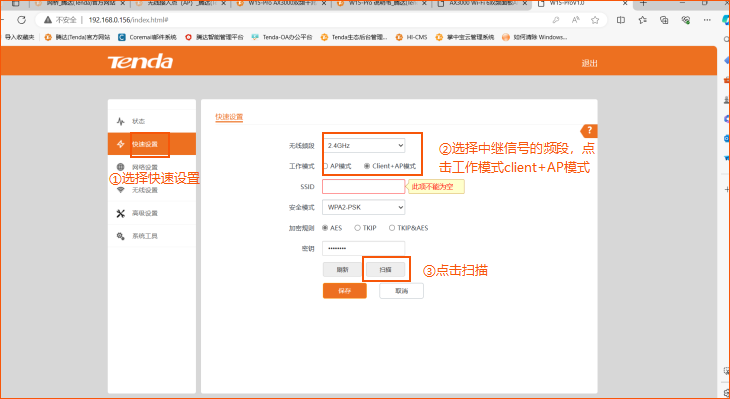Select the Client+AP模式 radio button
Screen dimensions: 730x399
[x=367, y=166]
